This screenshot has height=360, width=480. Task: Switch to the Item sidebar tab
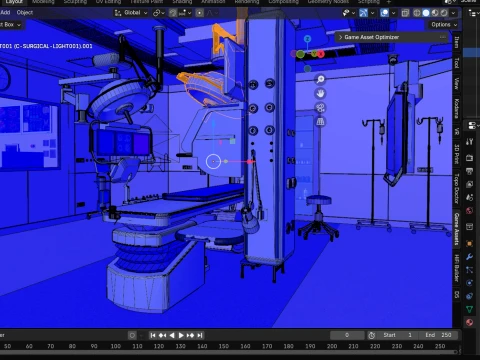(456, 42)
